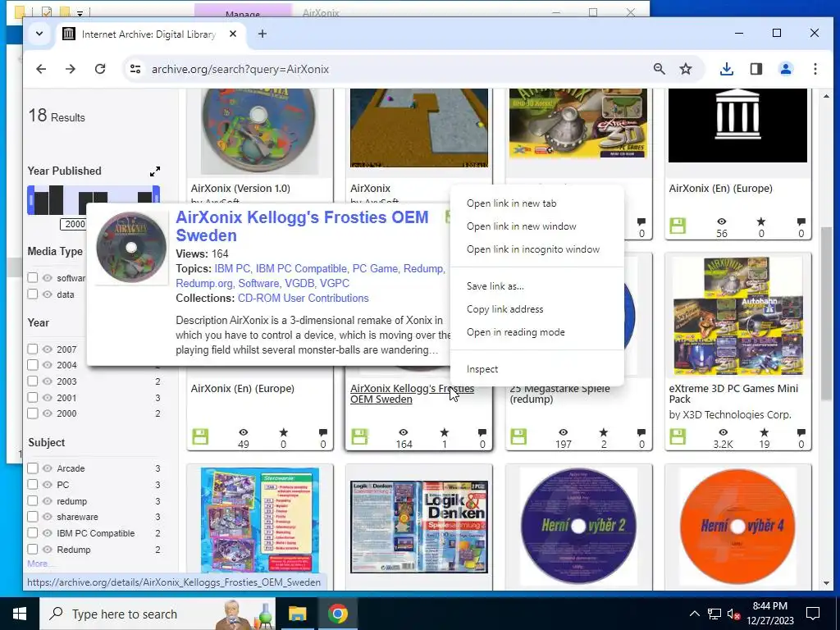Click the page vertical scrollbar thumb
The width and height of the screenshot is (840, 630).
tap(826, 313)
